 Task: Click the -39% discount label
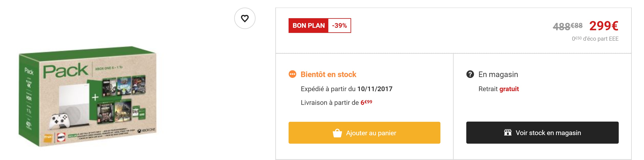[339, 26]
